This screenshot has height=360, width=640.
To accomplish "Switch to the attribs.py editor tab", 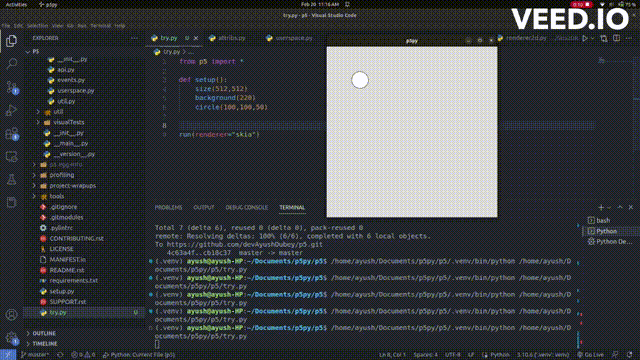I will pyautogui.click(x=231, y=38).
